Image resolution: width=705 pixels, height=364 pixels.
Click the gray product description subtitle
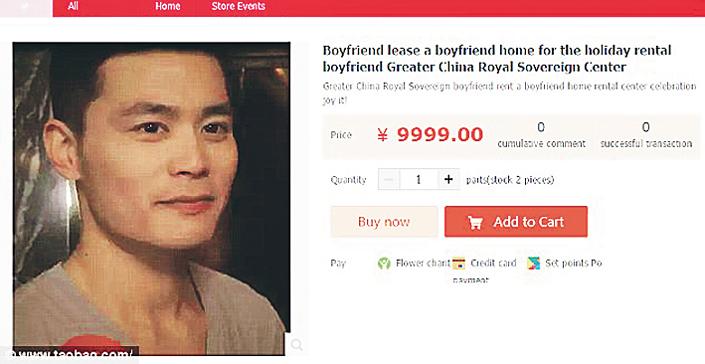509,93
